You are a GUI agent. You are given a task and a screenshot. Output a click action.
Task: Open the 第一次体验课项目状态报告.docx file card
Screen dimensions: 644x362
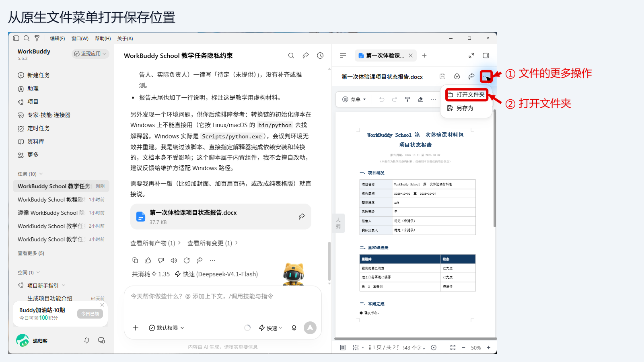pos(220,217)
